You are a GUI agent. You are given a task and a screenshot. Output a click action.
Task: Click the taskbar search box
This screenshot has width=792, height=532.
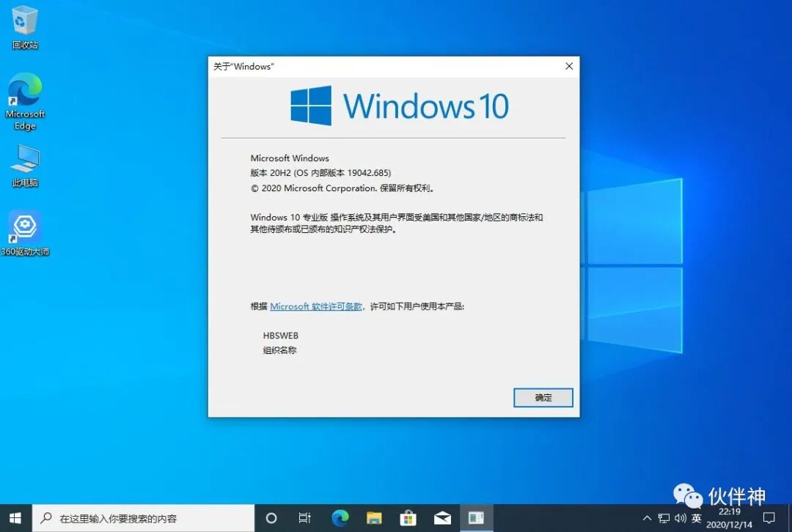coord(143,518)
